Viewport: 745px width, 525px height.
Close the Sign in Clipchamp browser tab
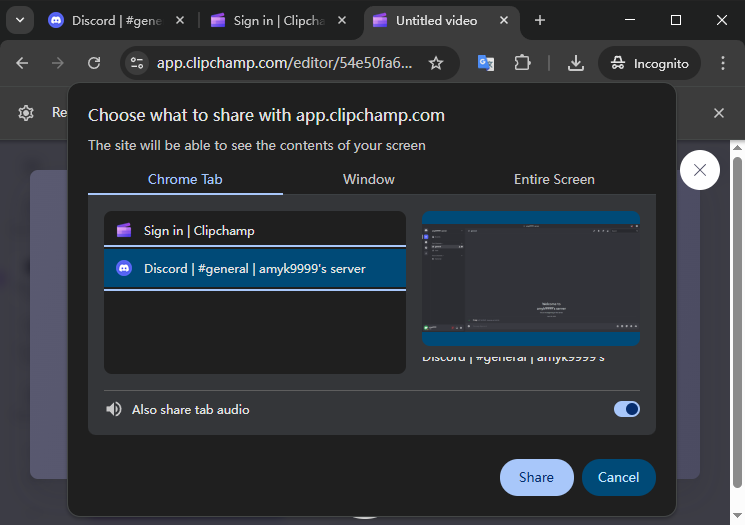342,20
